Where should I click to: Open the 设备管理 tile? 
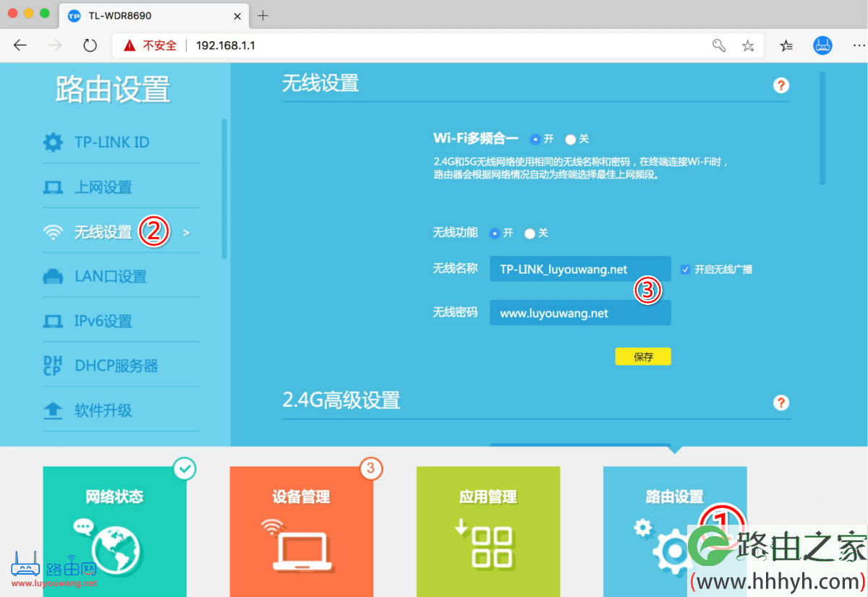pyautogui.click(x=302, y=531)
